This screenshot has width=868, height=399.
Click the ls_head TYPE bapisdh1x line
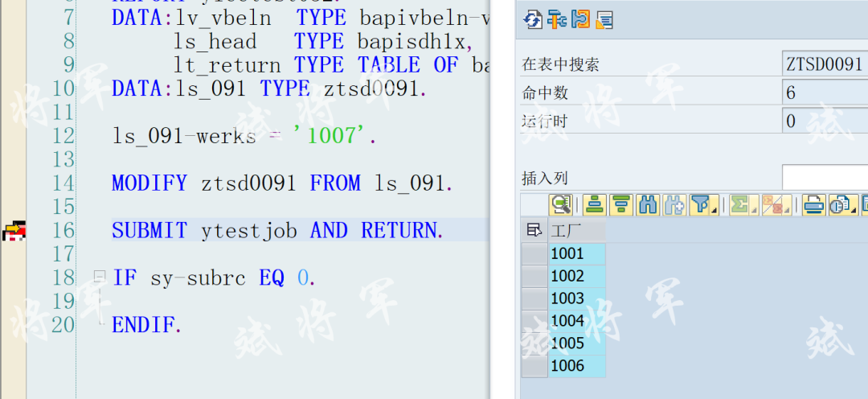click(325, 42)
